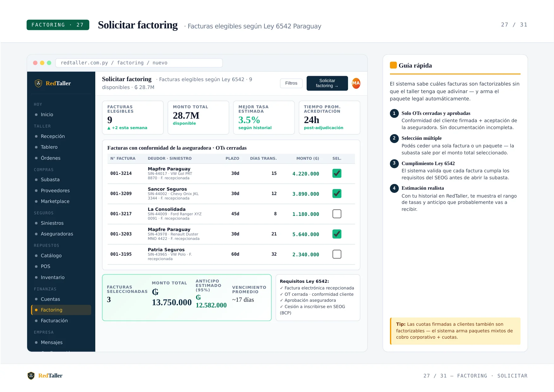
Task: Click amount 2.340.000
Action: click(305, 254)
